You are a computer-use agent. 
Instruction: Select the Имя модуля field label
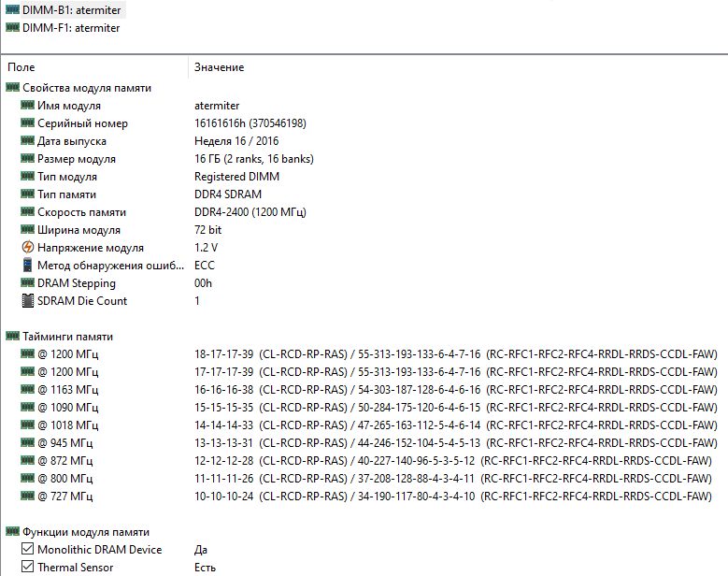(x=69, y=106)
